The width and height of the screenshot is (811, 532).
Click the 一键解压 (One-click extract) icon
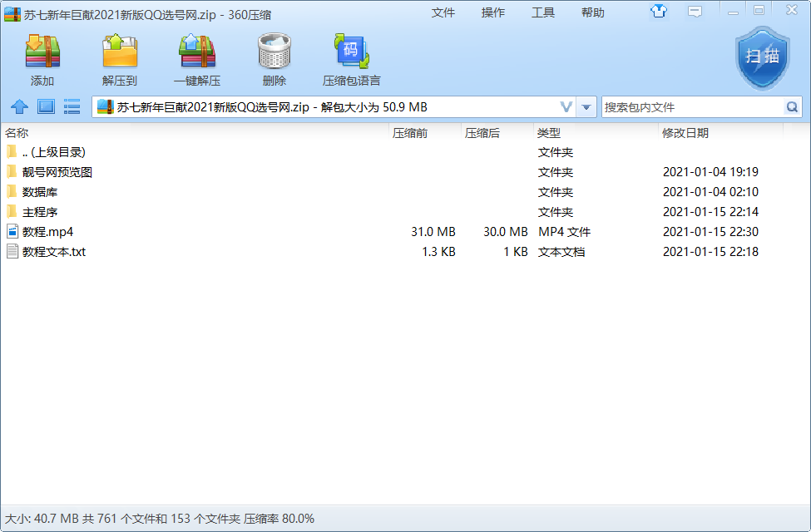click(197, 52)
